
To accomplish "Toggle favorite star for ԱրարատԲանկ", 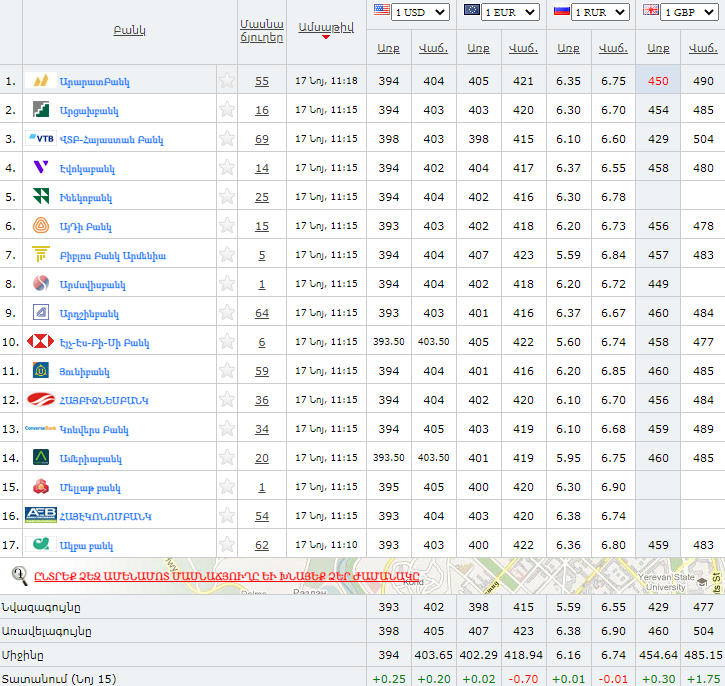I will [227, 81].
